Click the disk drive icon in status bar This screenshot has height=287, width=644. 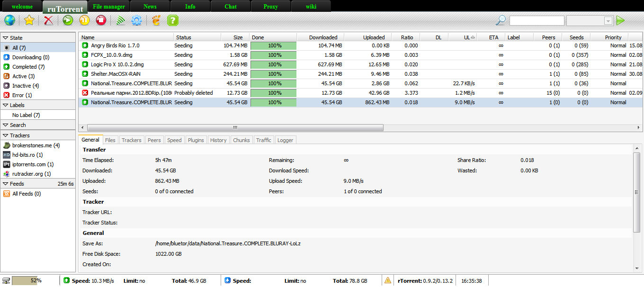click(6, 280)
